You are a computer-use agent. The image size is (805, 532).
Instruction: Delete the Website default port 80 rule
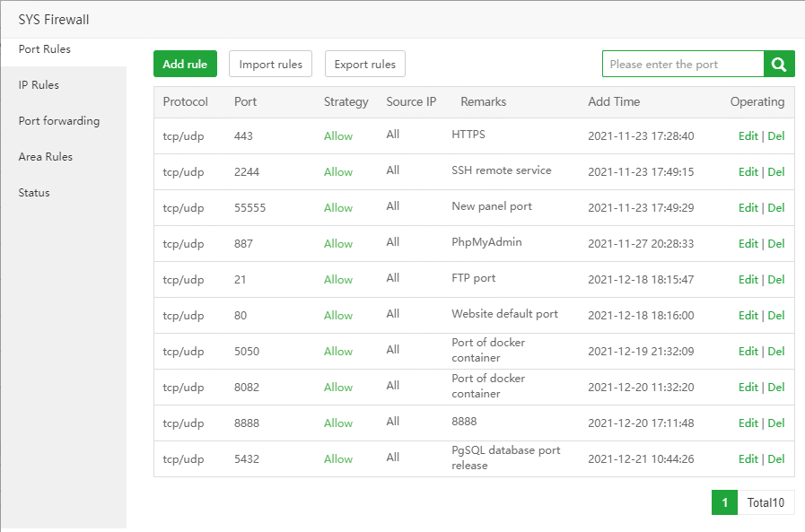tap(776, 316)
